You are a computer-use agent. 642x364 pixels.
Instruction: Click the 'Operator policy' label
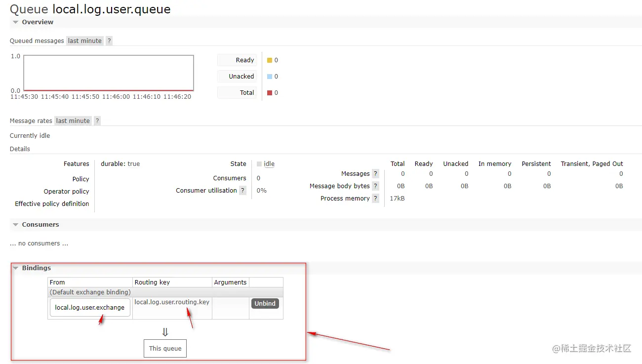[66, 192]
